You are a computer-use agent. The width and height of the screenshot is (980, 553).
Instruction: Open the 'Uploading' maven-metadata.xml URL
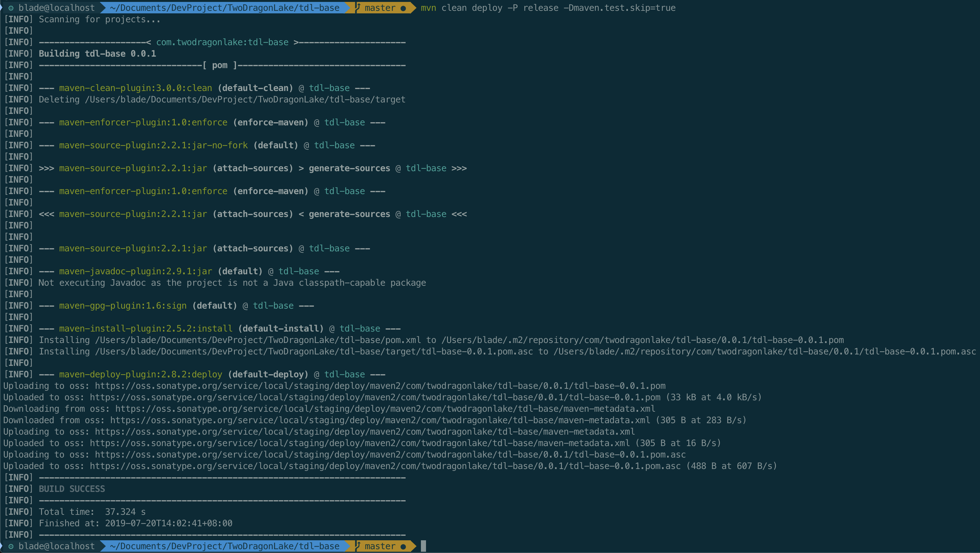pos(365,432)
